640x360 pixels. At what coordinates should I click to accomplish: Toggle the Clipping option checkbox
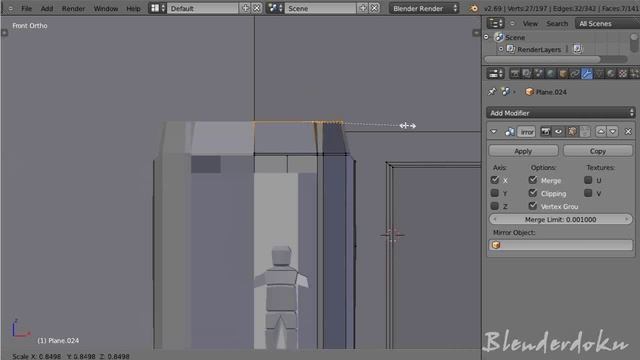[533, 193]
